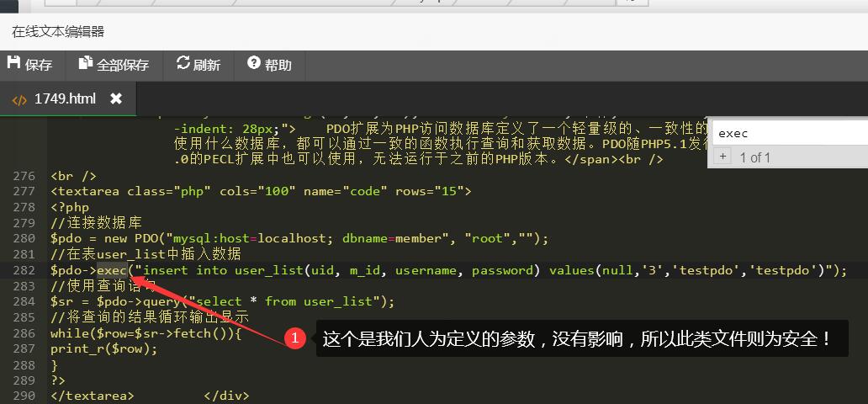The image size is (868, 404).
Task: Click line number 287 in gutter
Action: 24,348
